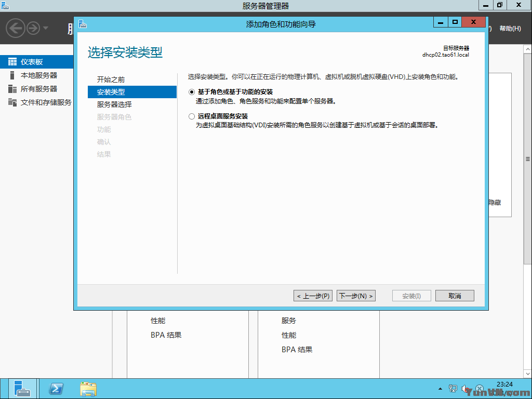Click scrollbar down arrow in Server Manager
Screen dimensions: 532x399
coord(528,374)
